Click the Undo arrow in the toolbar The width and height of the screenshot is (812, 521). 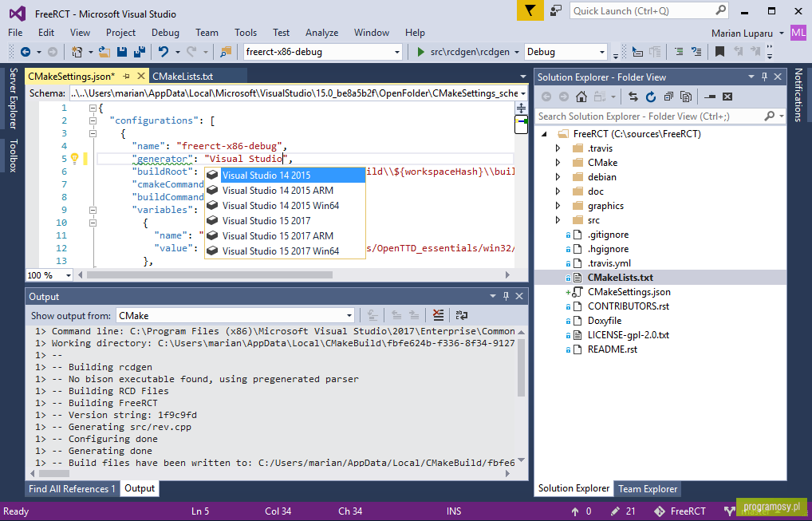point(164,52)
